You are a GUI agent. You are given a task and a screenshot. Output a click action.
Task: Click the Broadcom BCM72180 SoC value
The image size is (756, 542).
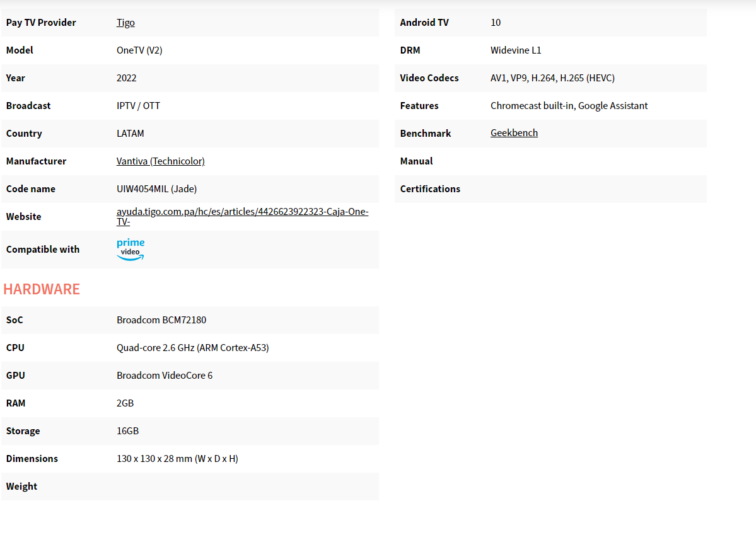[161, 320]
